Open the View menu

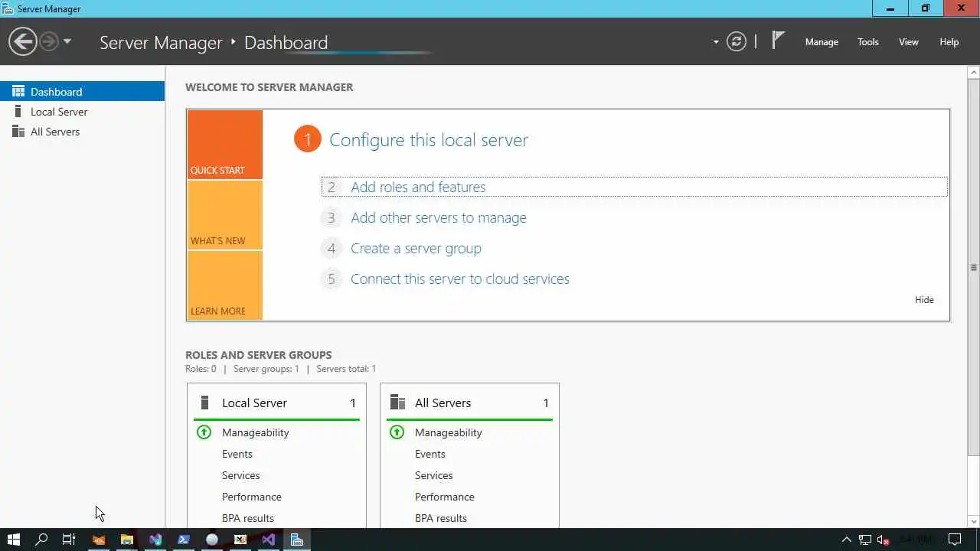coord(909,42)
